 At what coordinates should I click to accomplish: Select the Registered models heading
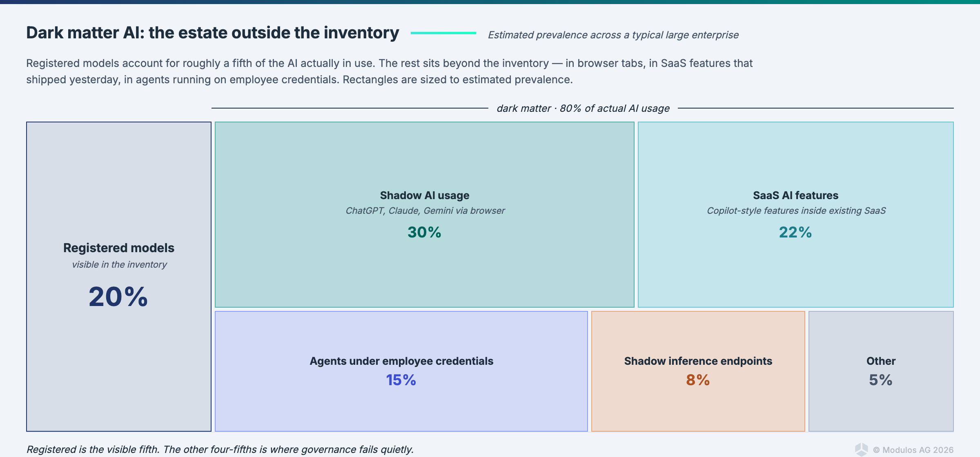pyautogui.click(x=119, y=248)
